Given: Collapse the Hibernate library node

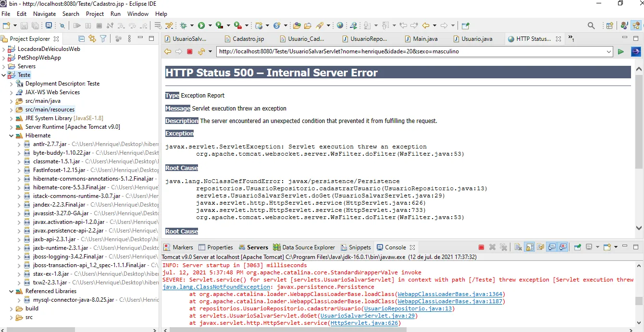Looking at the screenshot, I should coord(12,135).
